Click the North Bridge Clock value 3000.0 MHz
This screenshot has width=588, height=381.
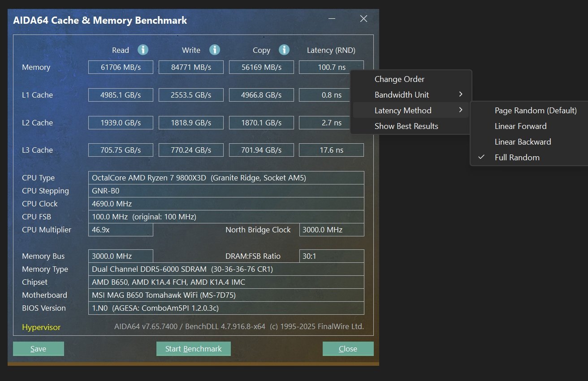coord(331,230)
